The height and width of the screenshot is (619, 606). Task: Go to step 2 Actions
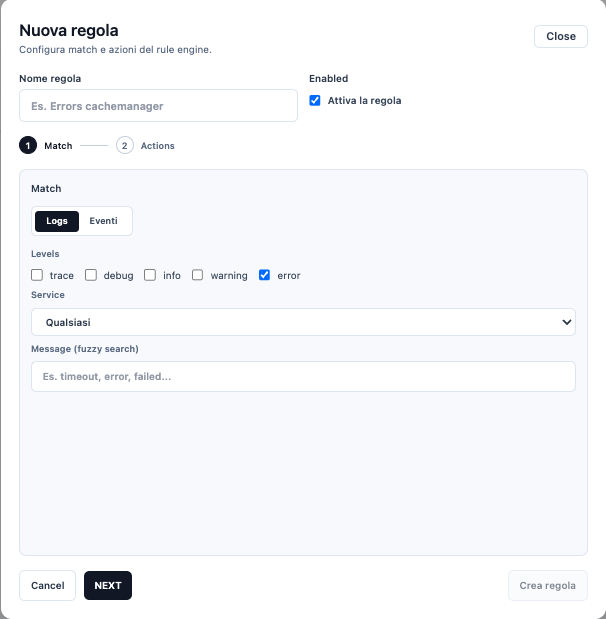125,145
